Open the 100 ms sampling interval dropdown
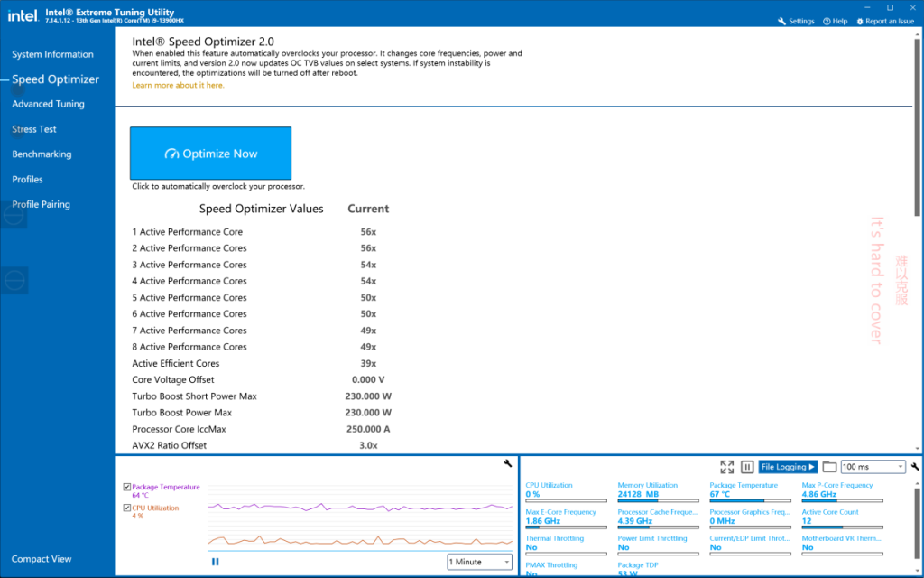Image resolution: width=924 pixels, height=578 pixels. 873,467
